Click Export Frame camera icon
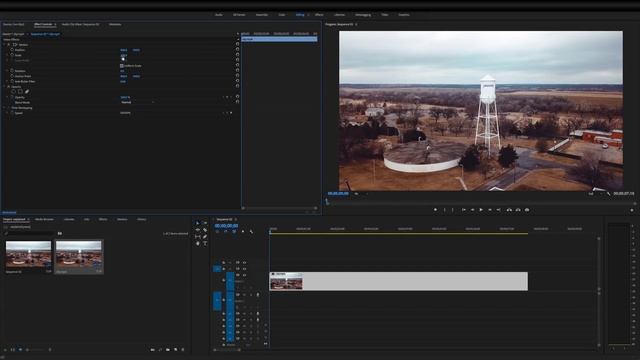The height and width of the screenshot is (360, 640). [x=527, y=210]
